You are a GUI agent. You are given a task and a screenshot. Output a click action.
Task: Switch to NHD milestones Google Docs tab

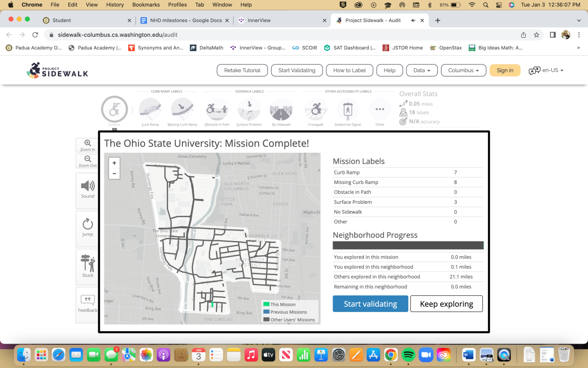(x=185, y=20)
